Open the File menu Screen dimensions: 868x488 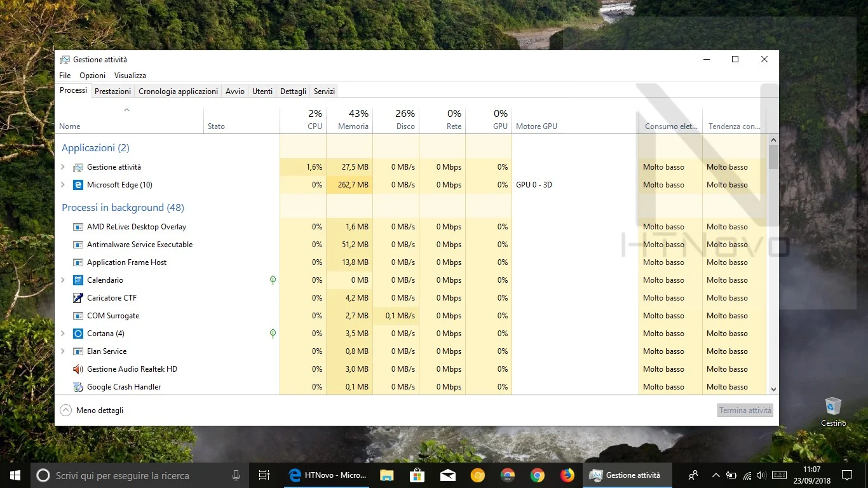click(x=65, y=76)
